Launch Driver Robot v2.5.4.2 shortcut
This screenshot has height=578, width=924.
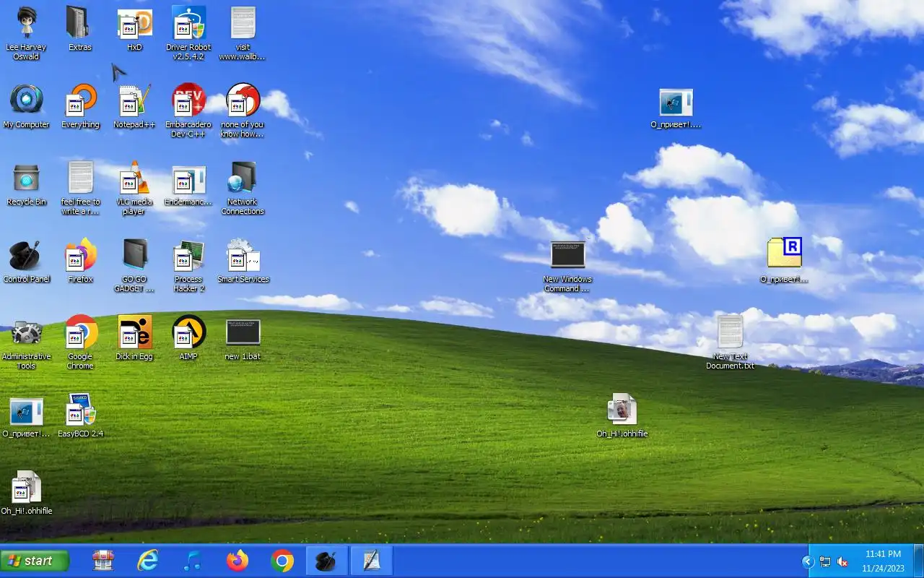point(188,33)
